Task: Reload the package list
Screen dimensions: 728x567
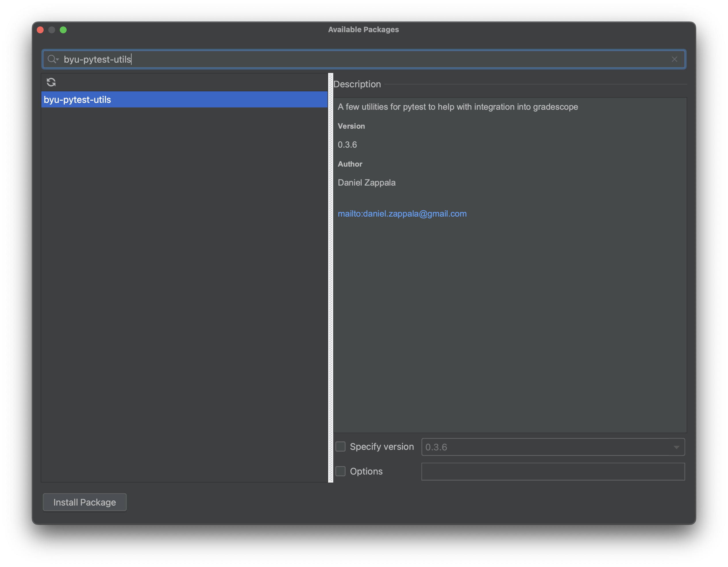Action: (x=51, y=82)
